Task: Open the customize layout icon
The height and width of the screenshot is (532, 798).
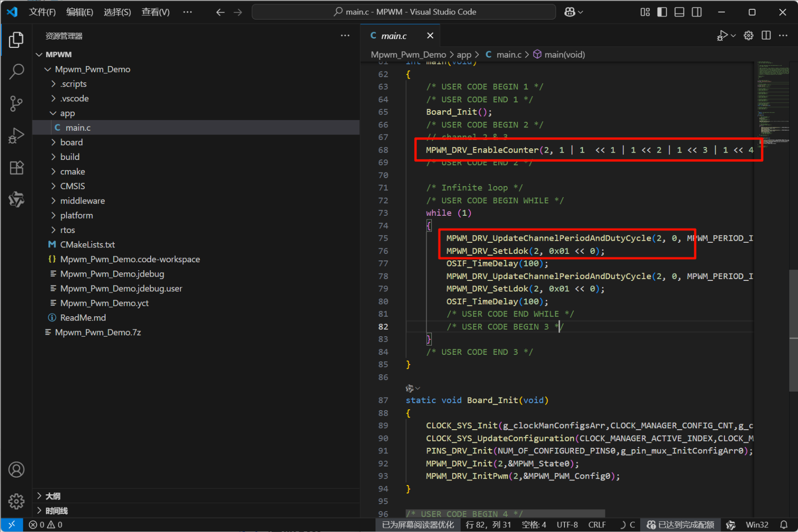Action: point(645,12)
